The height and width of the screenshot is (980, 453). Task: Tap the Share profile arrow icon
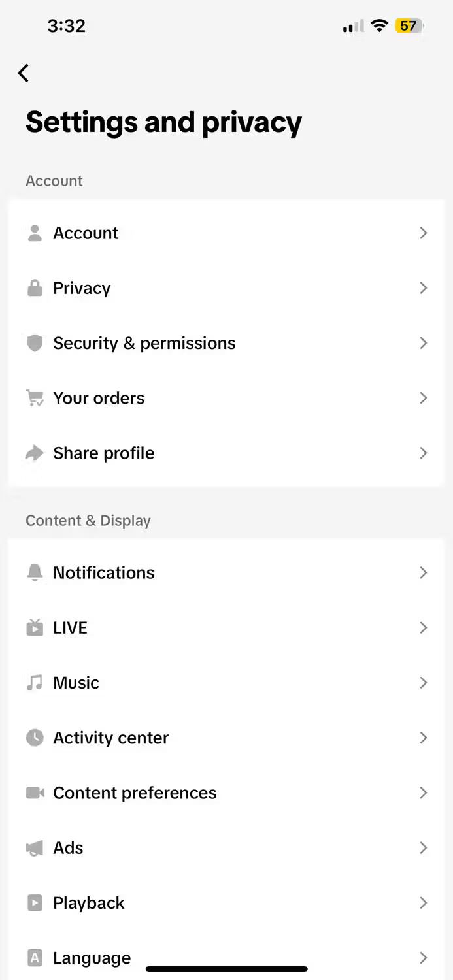[x=35, y=453]
